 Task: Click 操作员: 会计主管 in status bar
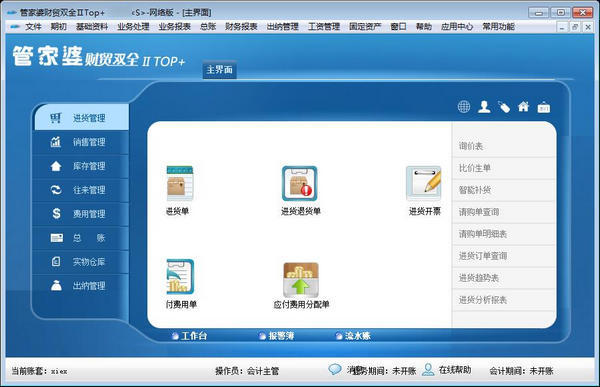pos(247,371)
